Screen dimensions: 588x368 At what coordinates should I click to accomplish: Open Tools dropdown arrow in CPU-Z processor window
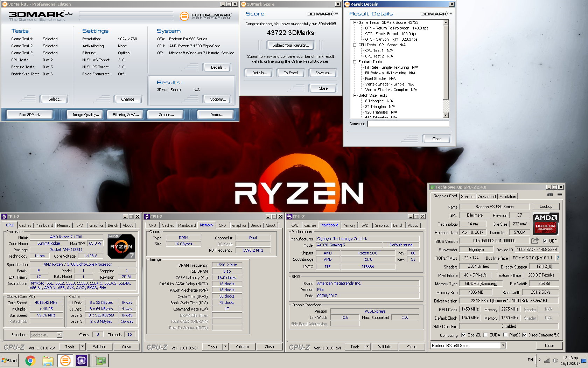[x=82, y=347]
